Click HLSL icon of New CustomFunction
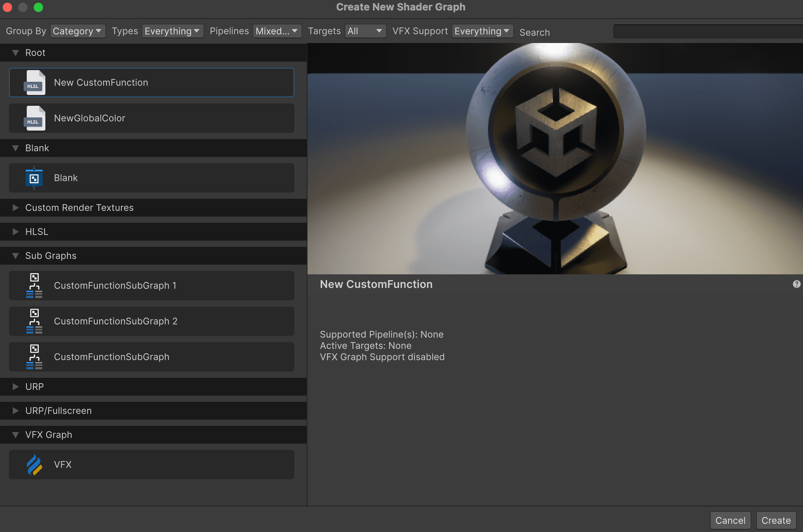 pos(35,83)
